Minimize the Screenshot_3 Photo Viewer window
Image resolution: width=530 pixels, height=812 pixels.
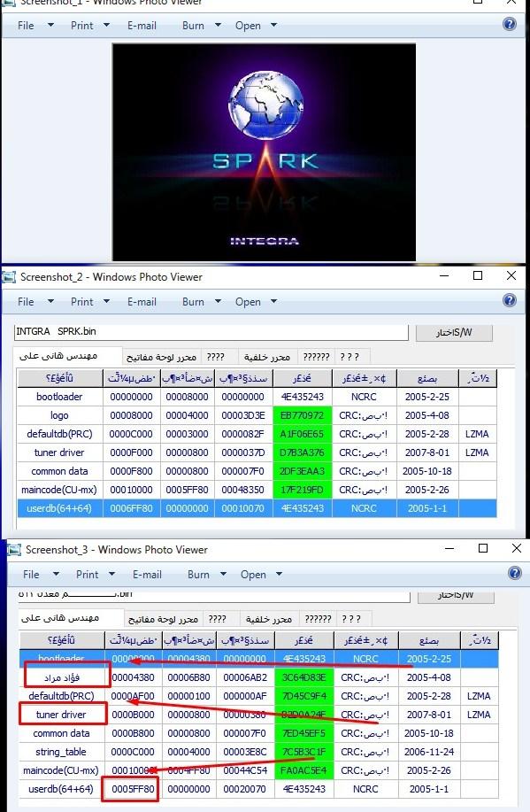(x=449, y=548)
